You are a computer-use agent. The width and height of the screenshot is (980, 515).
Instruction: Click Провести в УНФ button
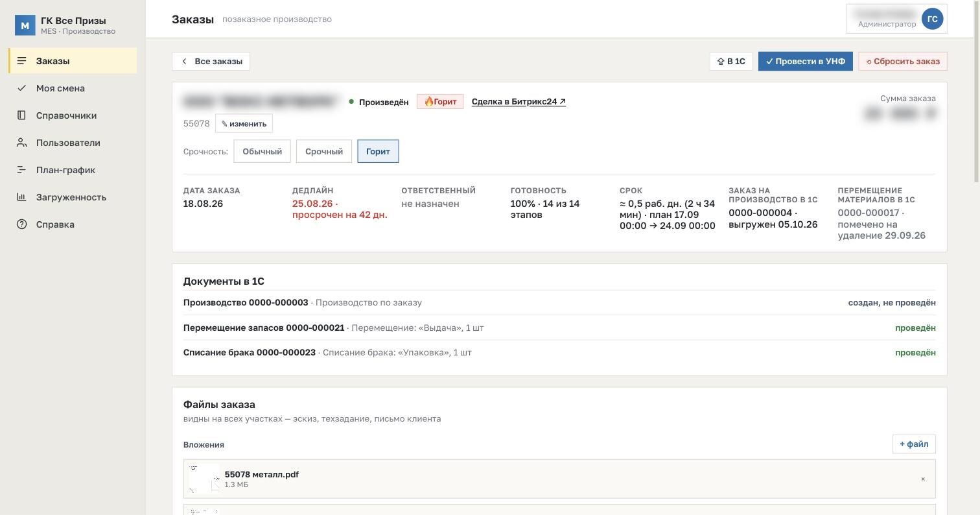click(805, 62)
